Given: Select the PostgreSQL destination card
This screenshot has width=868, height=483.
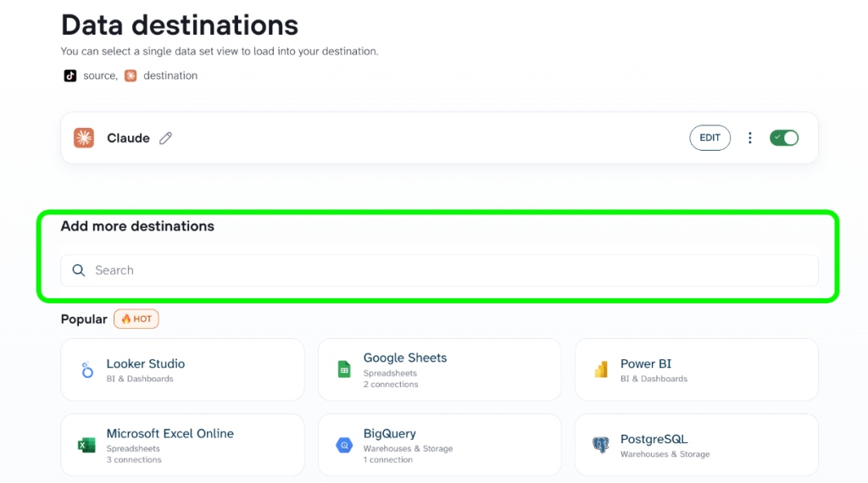Looking at the screenshot, I should [697, 445].
